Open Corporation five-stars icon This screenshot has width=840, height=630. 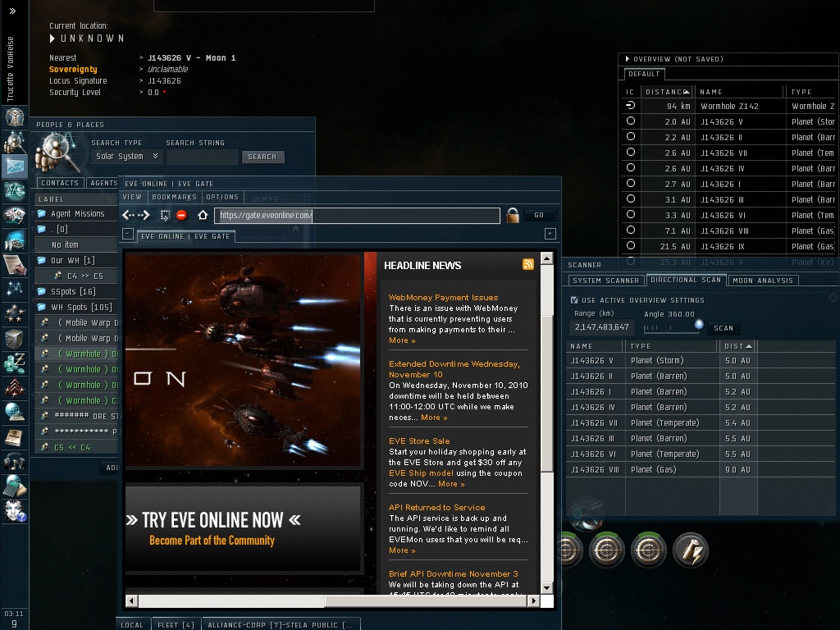tap(15, 313)
